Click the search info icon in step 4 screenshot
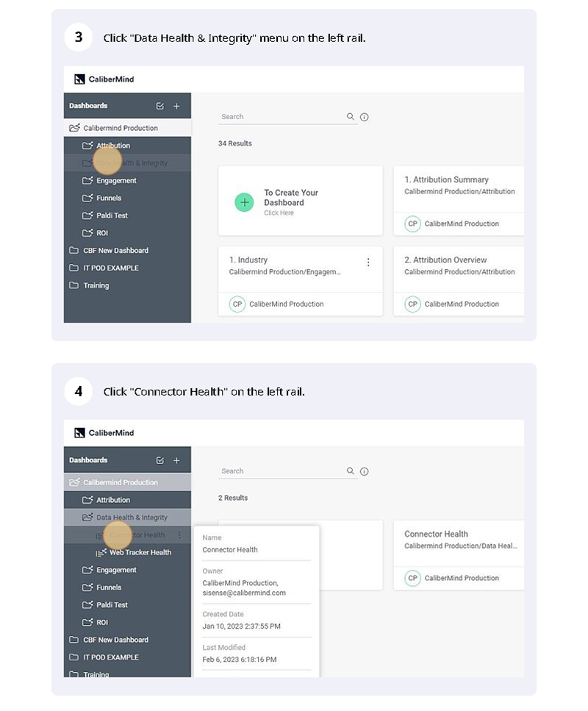The width and height of the screenshot is (588, 711). tap(364, 471)
